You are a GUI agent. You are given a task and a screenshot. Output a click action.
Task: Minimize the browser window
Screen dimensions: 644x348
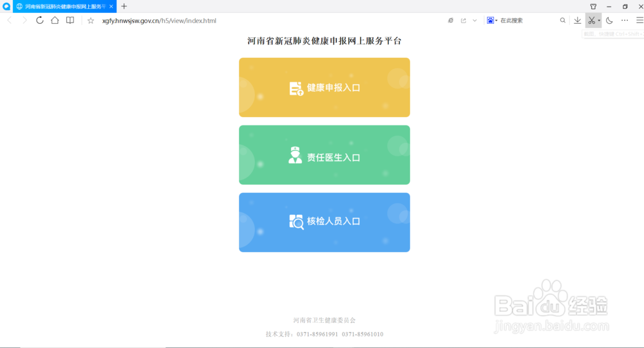point(609,6)
